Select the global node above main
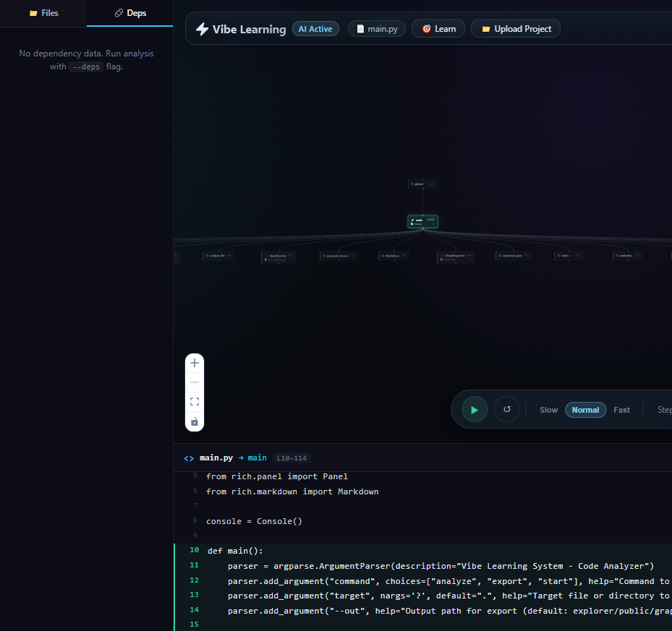 [422, 184]
